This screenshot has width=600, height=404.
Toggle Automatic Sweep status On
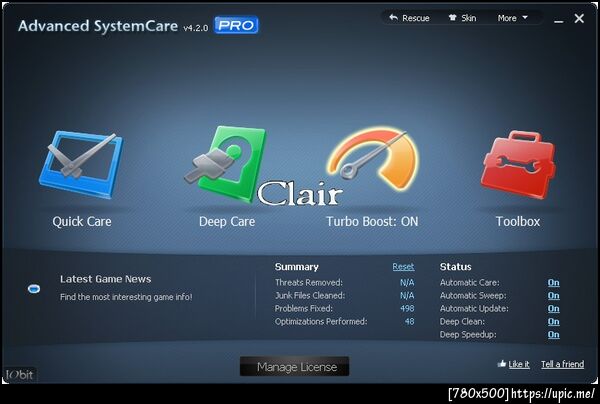553,296
